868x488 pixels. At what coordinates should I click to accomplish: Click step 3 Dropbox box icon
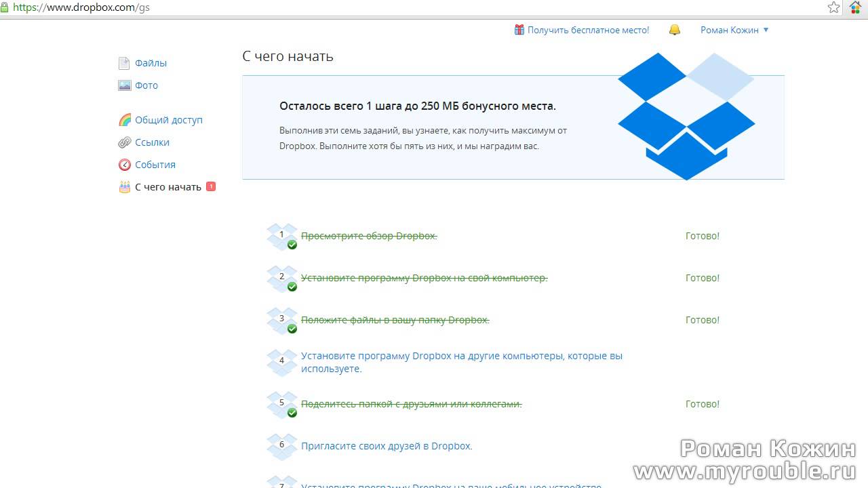(282, 320)
